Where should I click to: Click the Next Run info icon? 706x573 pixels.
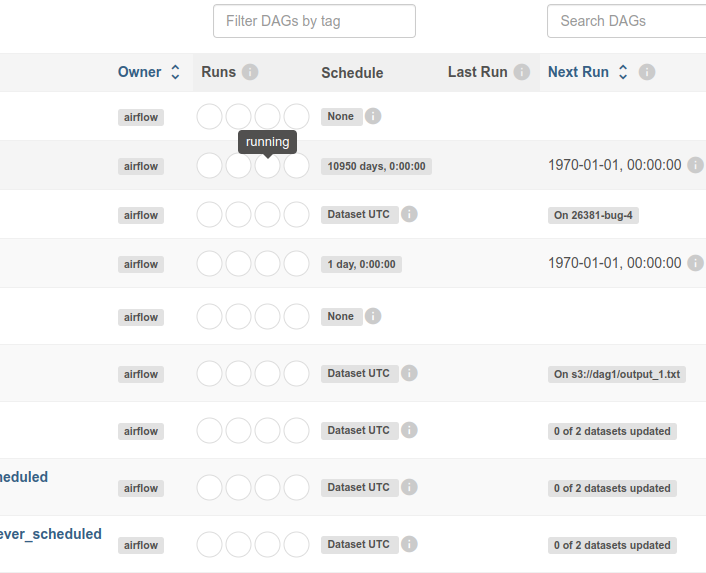[647, 72]
